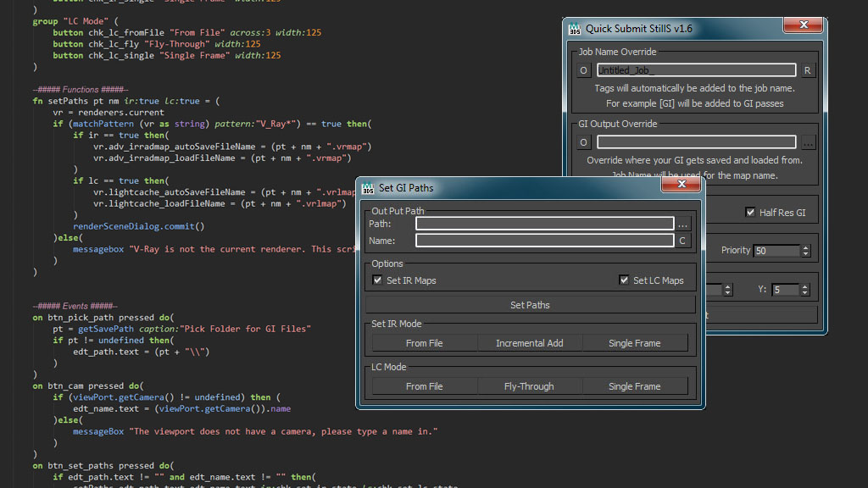
Task: Set LC Mode to Fly-Through
Action: tap(529, 386)
